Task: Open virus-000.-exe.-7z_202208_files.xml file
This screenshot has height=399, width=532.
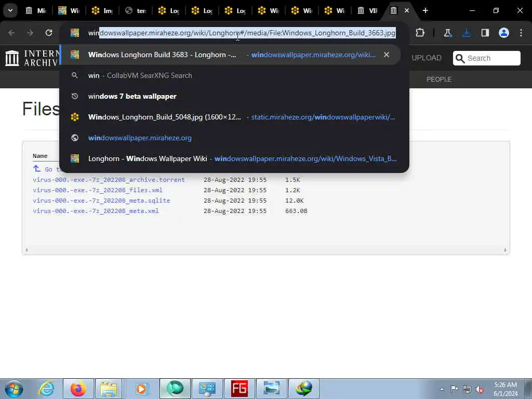Action: pyautogui.click(x=98, y=190)
